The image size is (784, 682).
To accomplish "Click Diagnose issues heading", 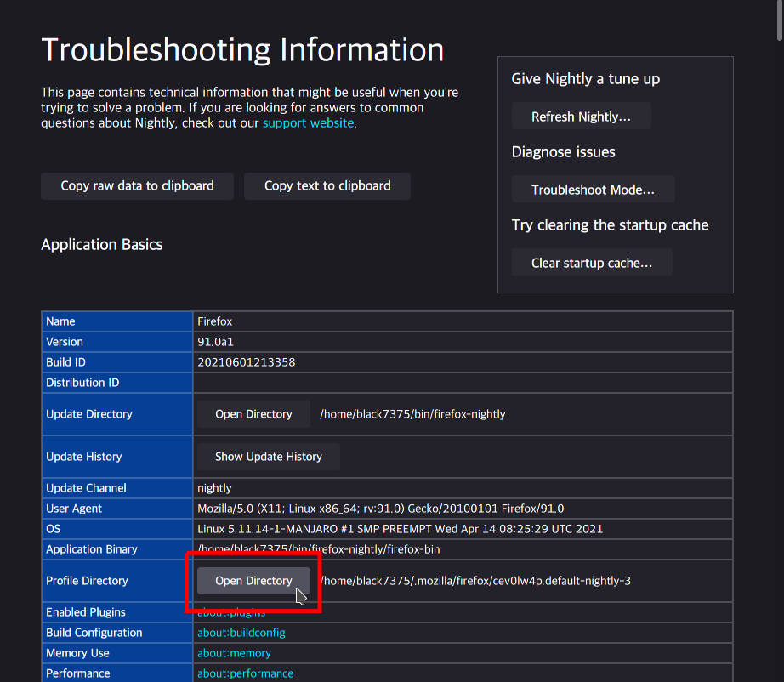I will (x=563, y=152).
